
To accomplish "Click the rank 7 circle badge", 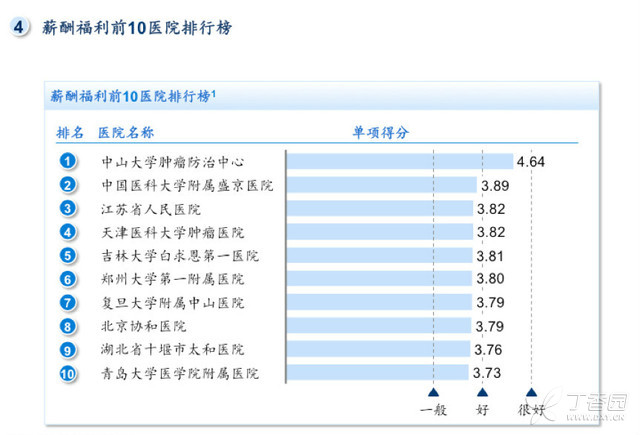I will click(68, 303).
